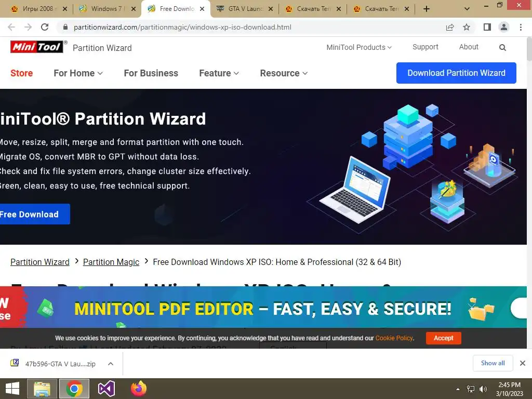Open the Windows Start menu
This screenshot has height=399, width=532.
pos(12,389)
